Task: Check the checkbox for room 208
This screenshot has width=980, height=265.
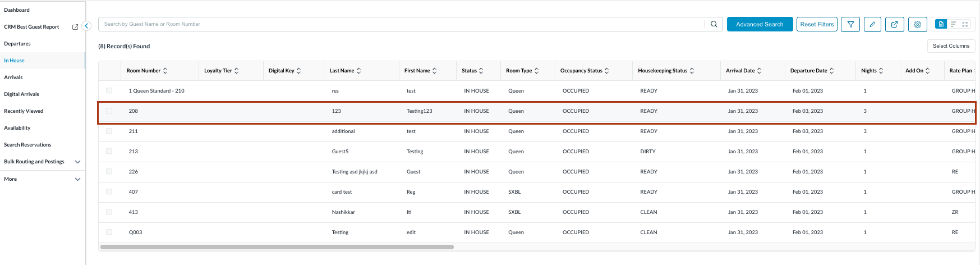Action: 109,111
